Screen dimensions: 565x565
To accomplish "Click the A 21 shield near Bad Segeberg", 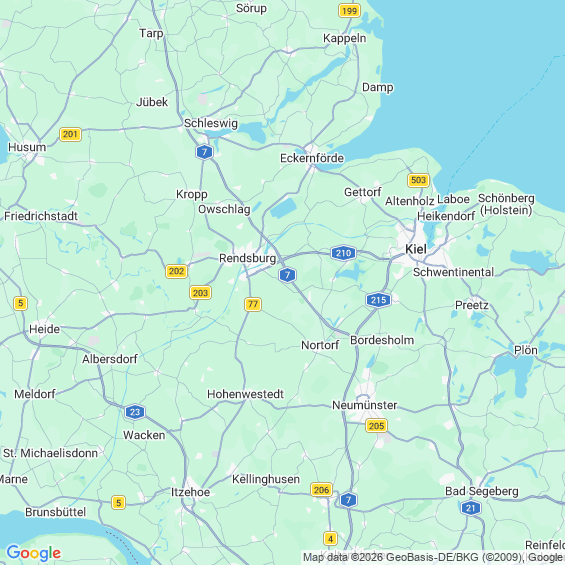I will tap(471, 508).
